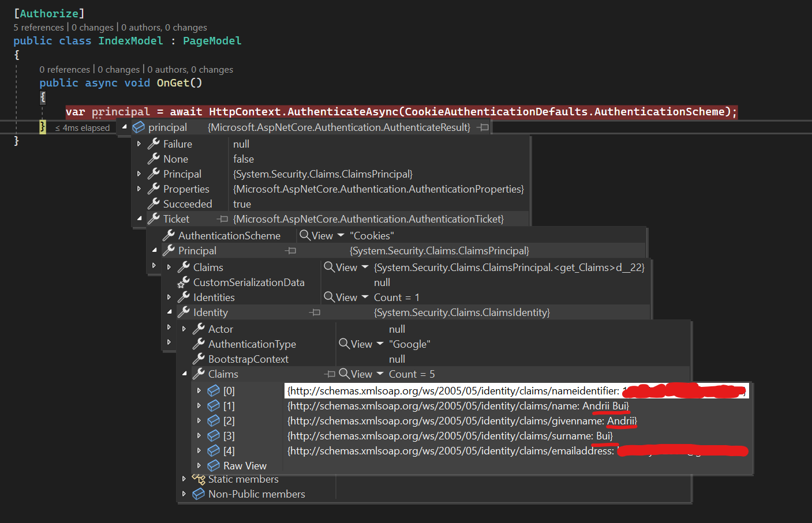Image resolution: width=812 pixels, height=523 pixels.
Task: Open the View dropdown arrow beside Count = 5
Action: [380, 374]
